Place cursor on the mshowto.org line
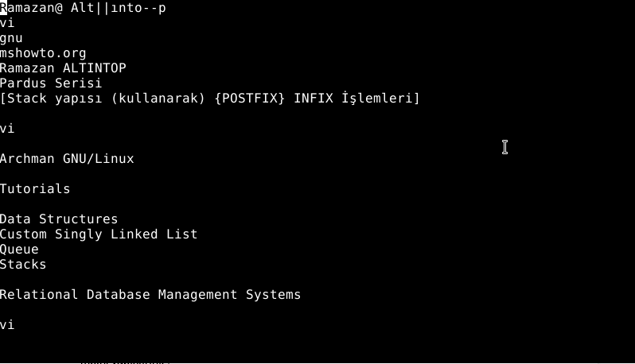This screenshot has width=635, height=364. point(43,53)
